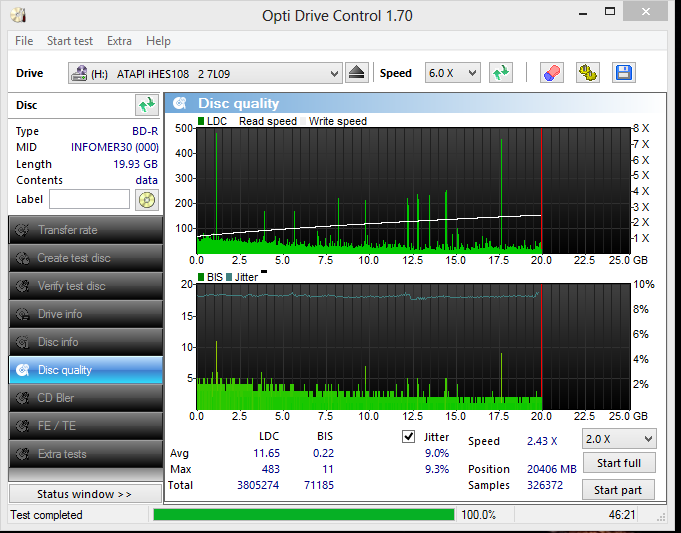Click the disc label icon next to Label field
Image resolution: width=681 pixels, height=533 pixels.
click(147, 200)
